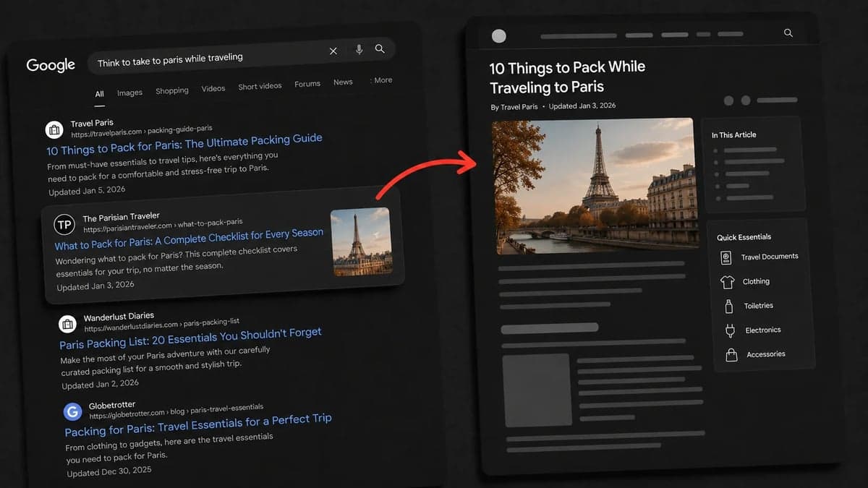
Task: Switch to the News tab
Action: (x=343, y=82)
